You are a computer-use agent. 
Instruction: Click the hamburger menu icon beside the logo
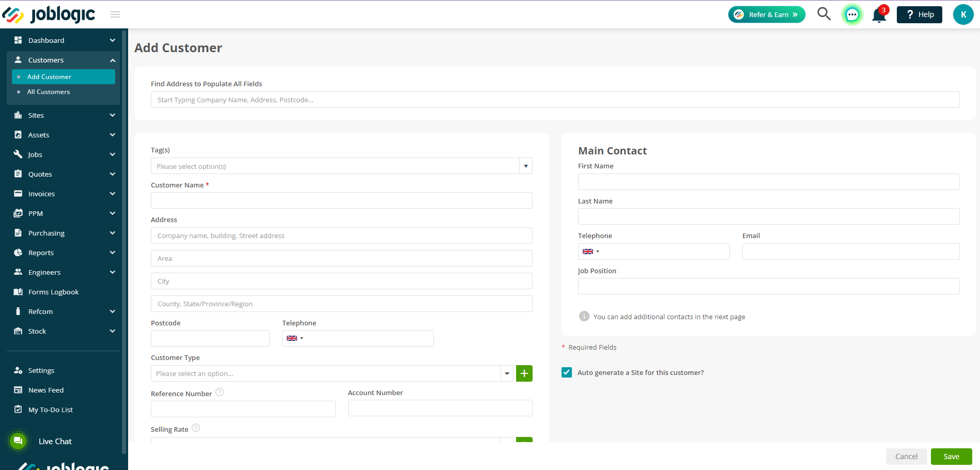115,14
